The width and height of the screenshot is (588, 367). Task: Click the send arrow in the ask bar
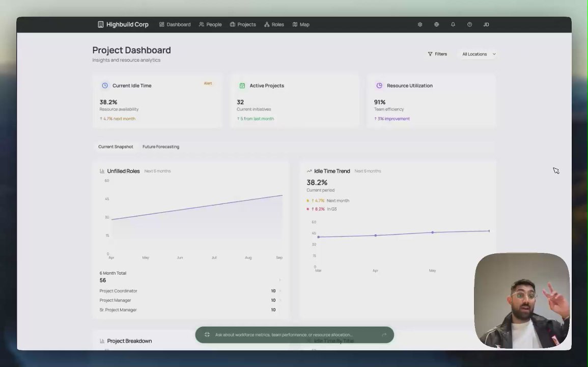(x=384, y=335)
